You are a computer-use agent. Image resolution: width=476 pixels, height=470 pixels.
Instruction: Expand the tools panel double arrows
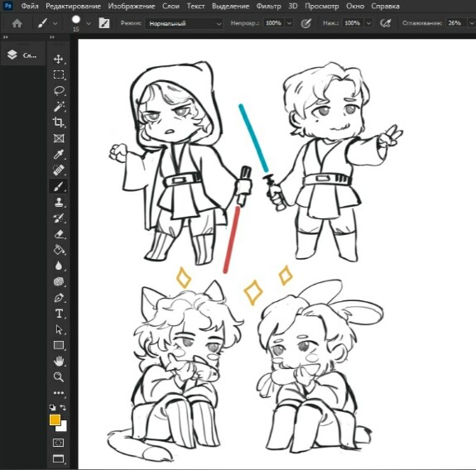tap(52, 37)
